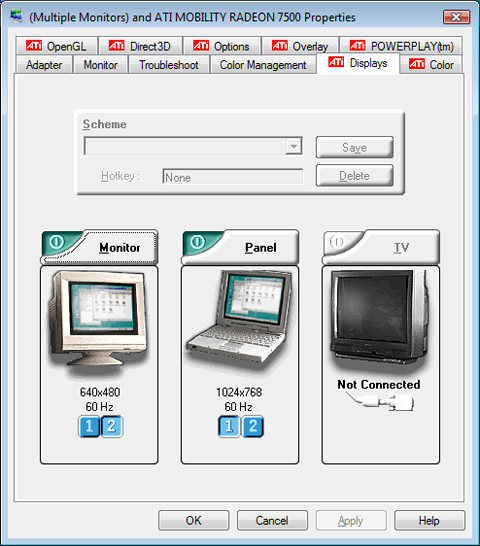Open Help for this dialog
Image resolution: width=480 pixels, height=546 pixels.
pos(430,521)
